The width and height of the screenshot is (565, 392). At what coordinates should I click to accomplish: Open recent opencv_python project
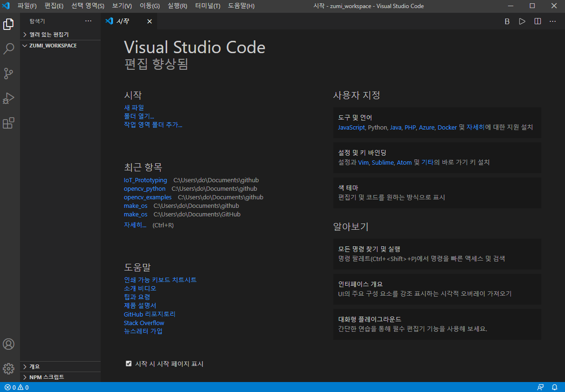tap(144, 189)
